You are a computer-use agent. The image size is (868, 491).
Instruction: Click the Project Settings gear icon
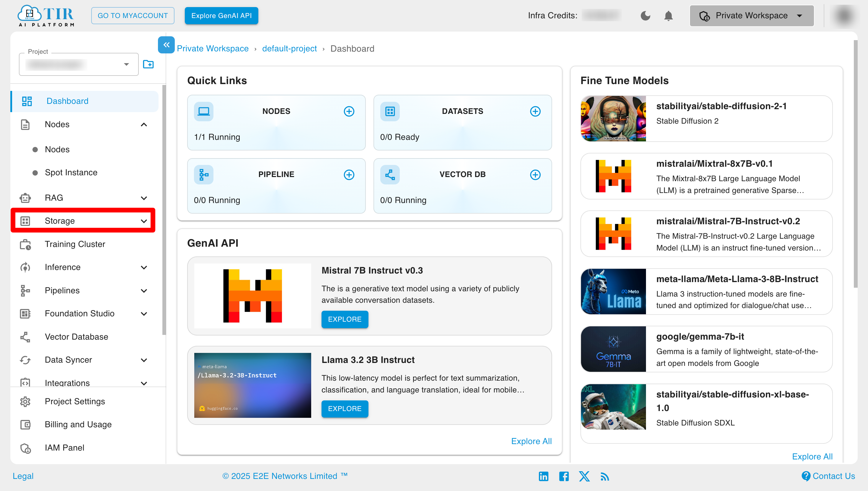click(x=25, y=401)
